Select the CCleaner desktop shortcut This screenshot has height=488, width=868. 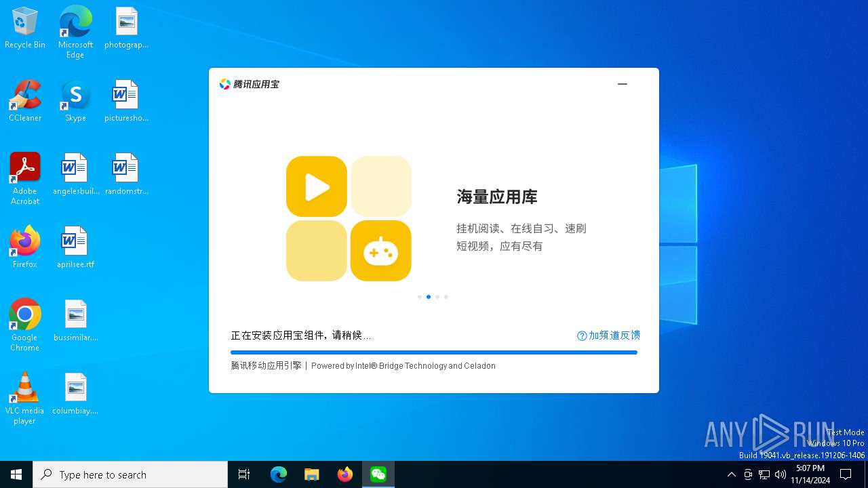point(25,102)
